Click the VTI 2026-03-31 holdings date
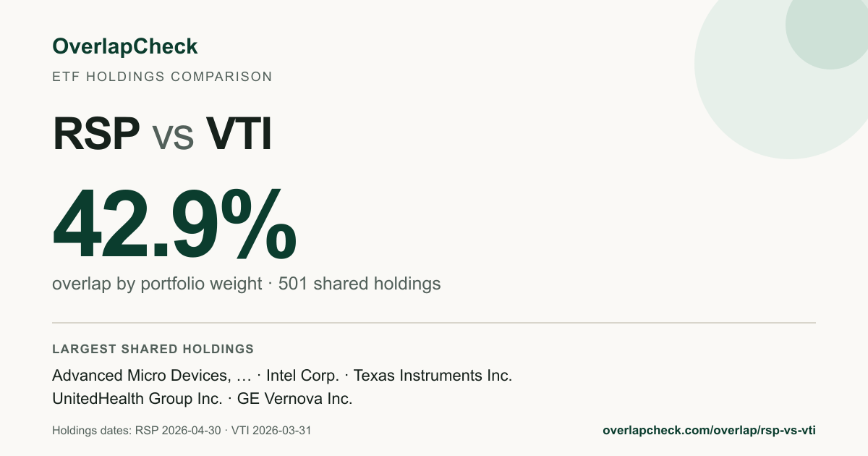Viewport: 868px width, 456px height. pyautogui.click(x=271, y=430)
